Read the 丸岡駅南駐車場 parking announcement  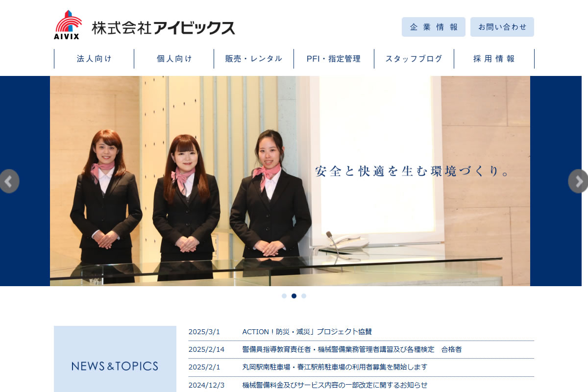coord(334,367)
